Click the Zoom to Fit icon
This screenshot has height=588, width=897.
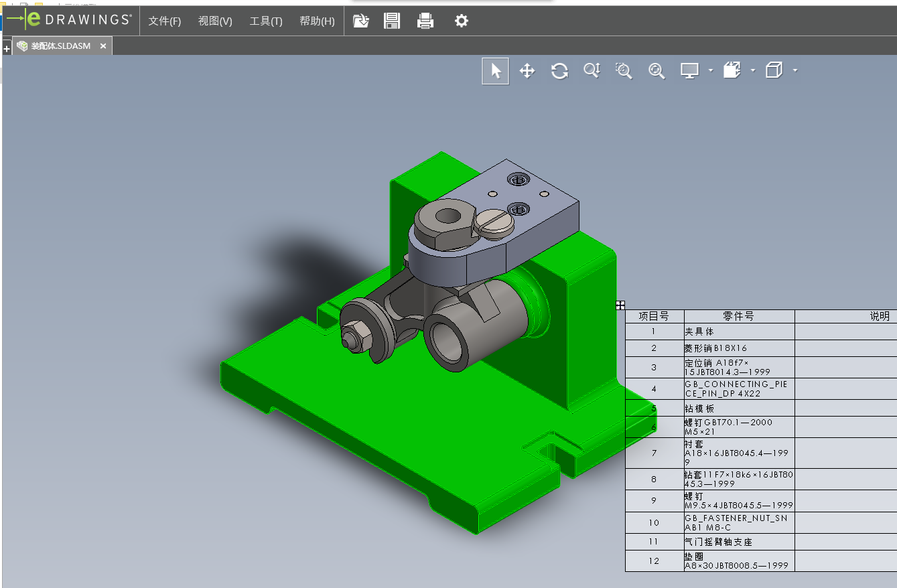click(657, 71)
